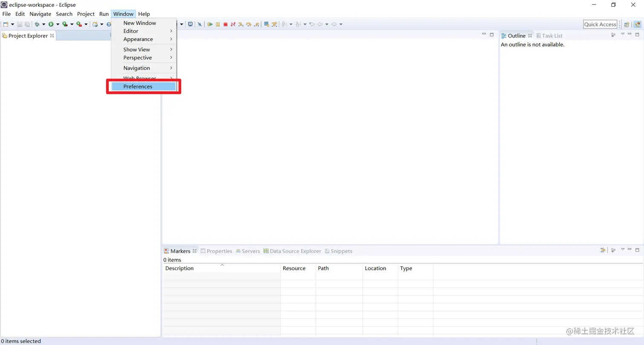
Task: Toggle the Use Step Filters icon
Action: point(274,24)
